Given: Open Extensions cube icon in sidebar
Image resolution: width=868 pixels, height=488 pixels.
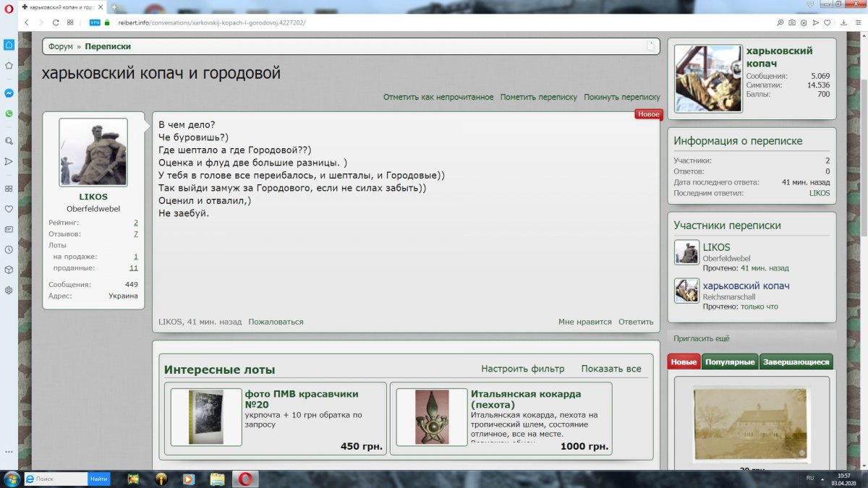Looking at the screenshot, I should (9, 270).
